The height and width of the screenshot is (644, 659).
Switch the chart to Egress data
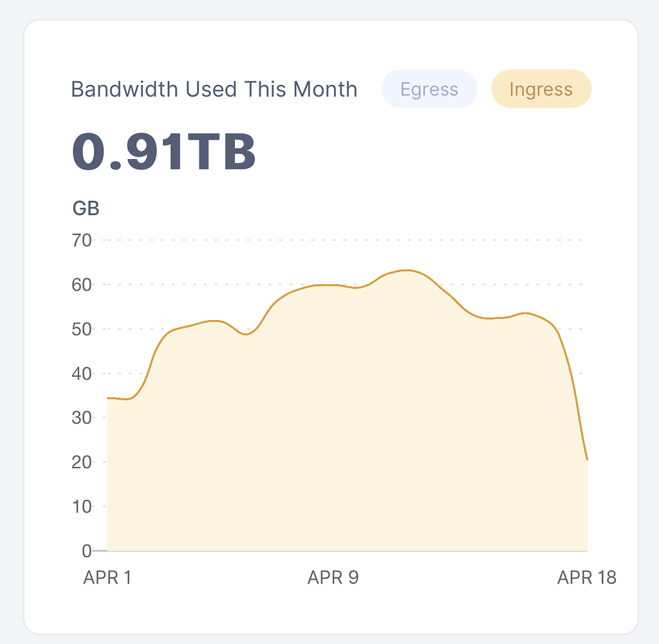point(429,89)
